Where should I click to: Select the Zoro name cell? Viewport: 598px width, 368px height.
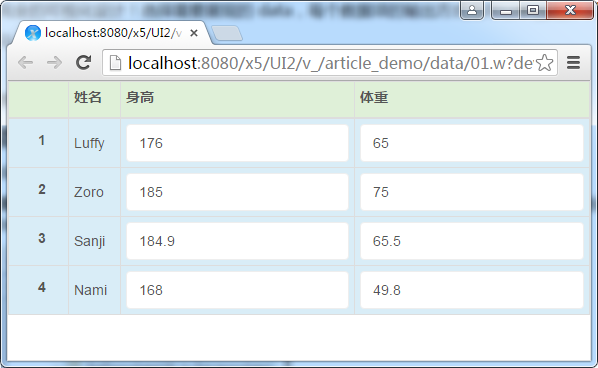[94, 192]
